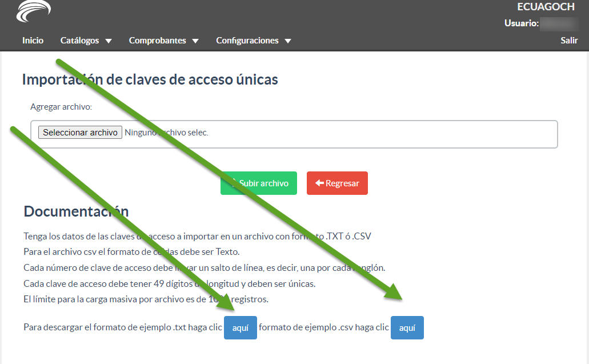Click the upload icon on Subir archivo
The width and height of the screenshot is (589, 364).
pos(234,183)
